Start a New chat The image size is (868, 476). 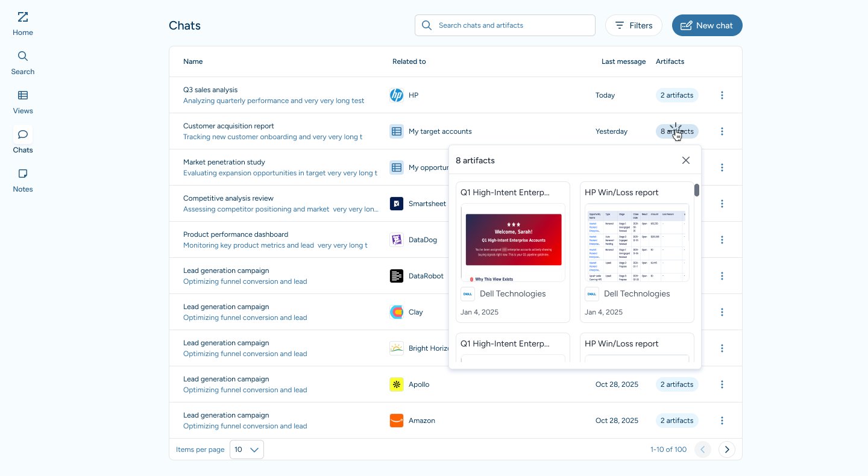pyautogui.click(x=707, y=25)
